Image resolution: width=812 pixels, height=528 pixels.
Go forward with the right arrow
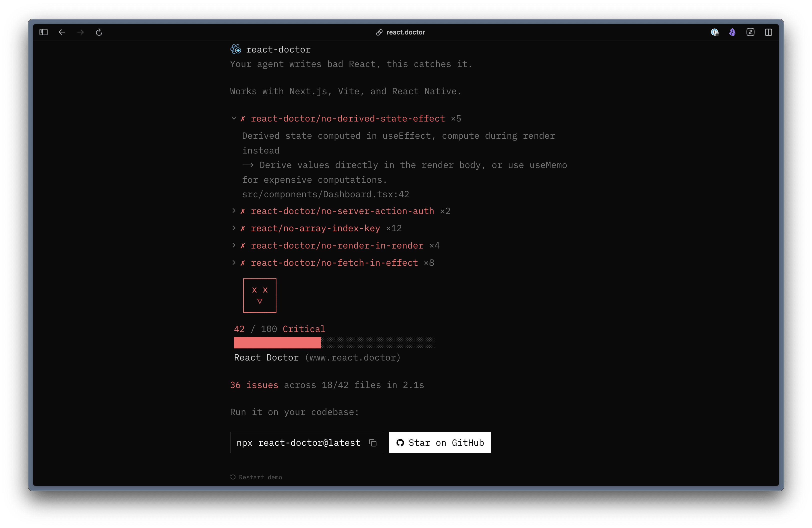(80, 32)
